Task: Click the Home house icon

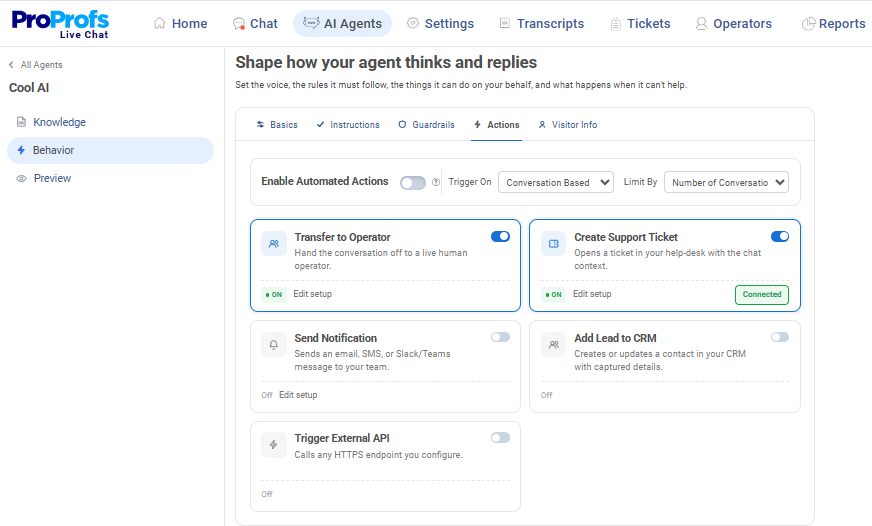Action: 160,23
